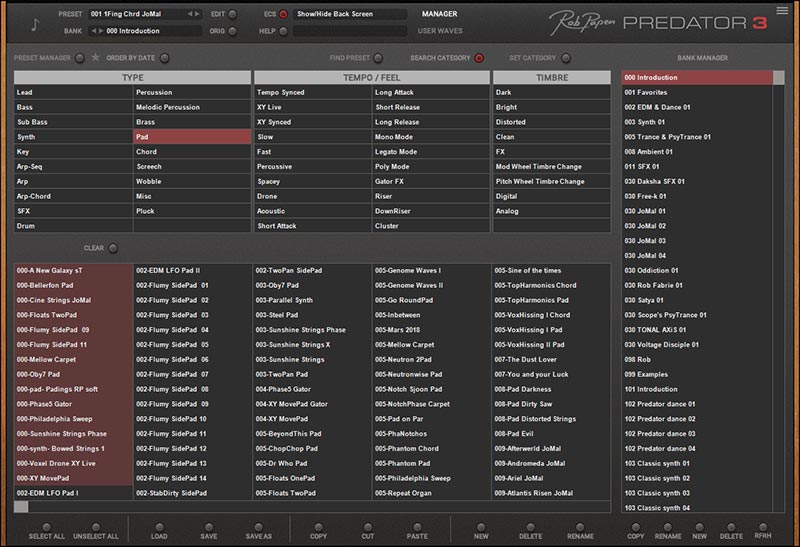Image resolution: width=800 pixels, height=547 pixels.
Task: Toggle the HELP button
Action: coord(283,31)
